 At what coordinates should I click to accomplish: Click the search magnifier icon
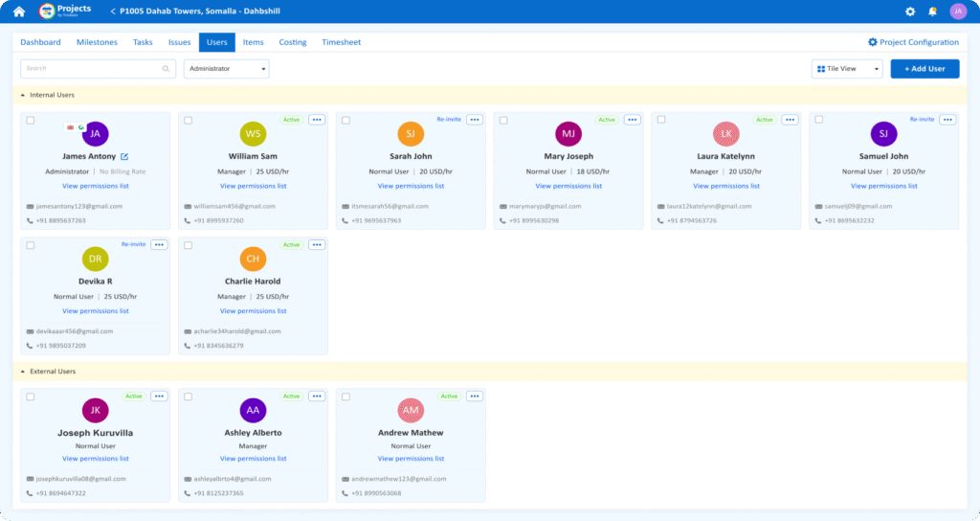(x=167, y=69)
